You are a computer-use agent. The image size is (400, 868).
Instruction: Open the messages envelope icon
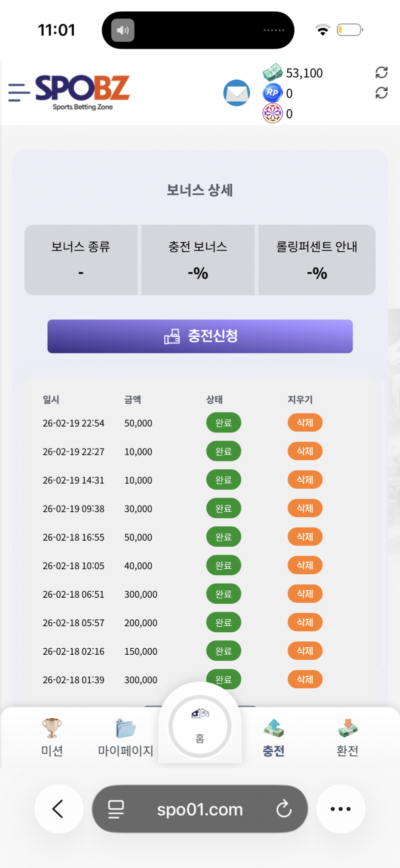click(236, 93)
